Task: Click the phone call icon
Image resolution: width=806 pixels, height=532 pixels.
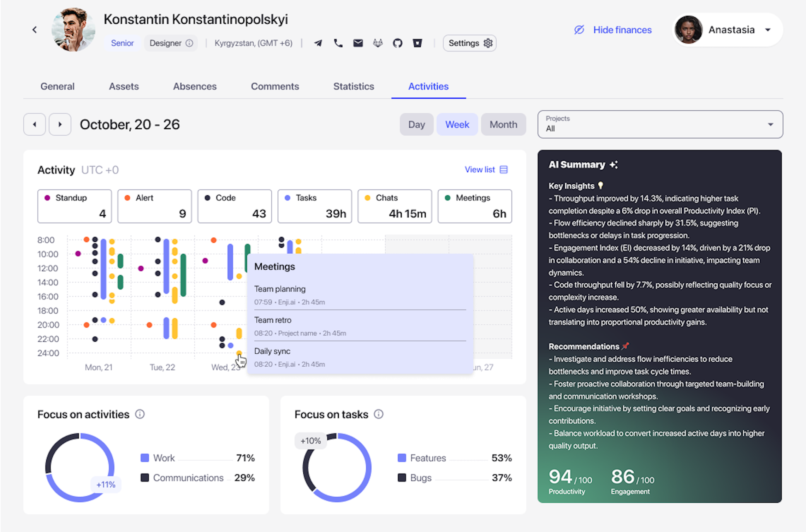Action: click(x=338, y=43)
